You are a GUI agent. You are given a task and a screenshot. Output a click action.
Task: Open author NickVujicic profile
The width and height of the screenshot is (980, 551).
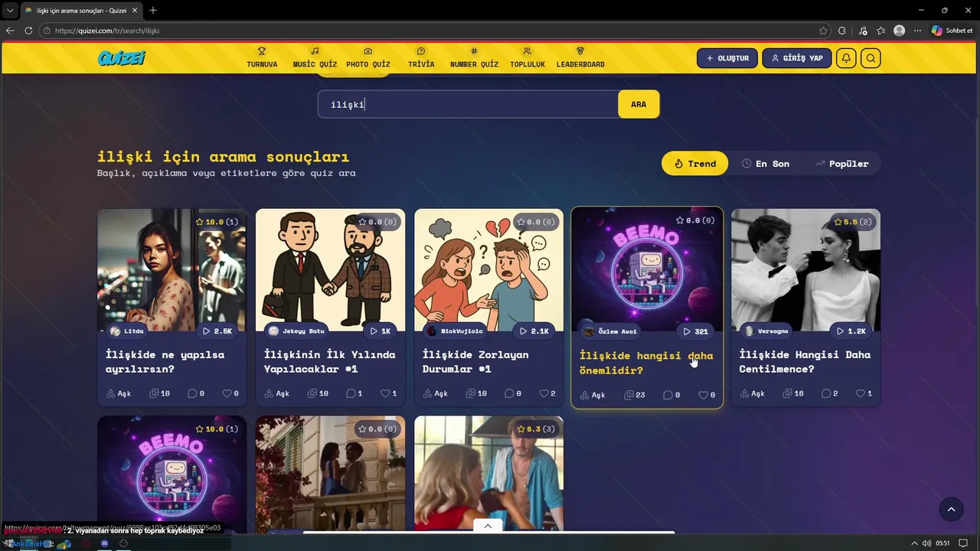click(455, 331)
